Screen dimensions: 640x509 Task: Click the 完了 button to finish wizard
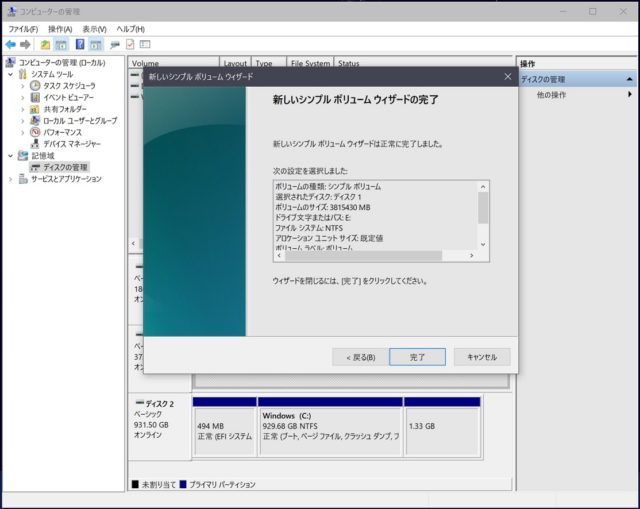click(417, 357)
